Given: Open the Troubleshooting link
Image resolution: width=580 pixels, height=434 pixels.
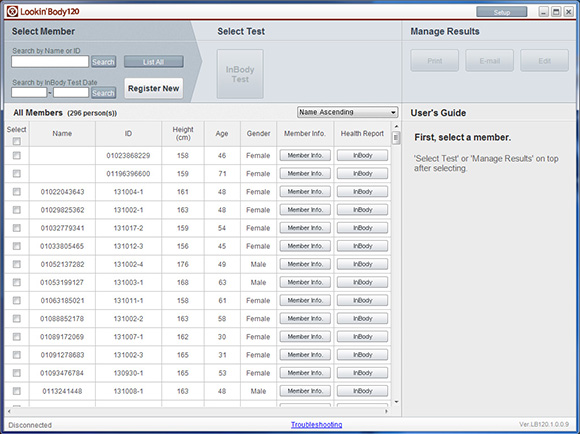Looking at the screenshot, I should coord(316,424).
